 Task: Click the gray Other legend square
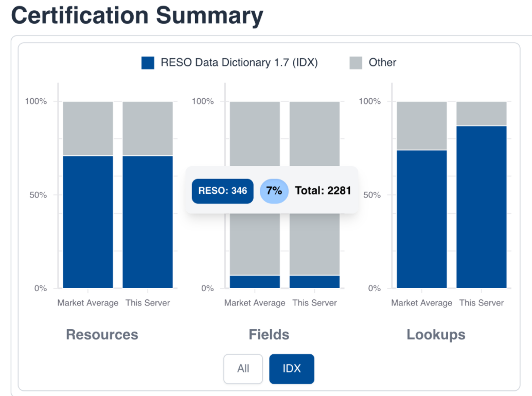click(x=357, y=62)
